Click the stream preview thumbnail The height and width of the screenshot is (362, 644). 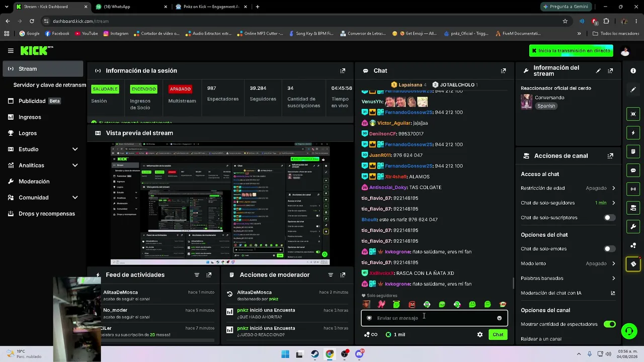(220, 203)
